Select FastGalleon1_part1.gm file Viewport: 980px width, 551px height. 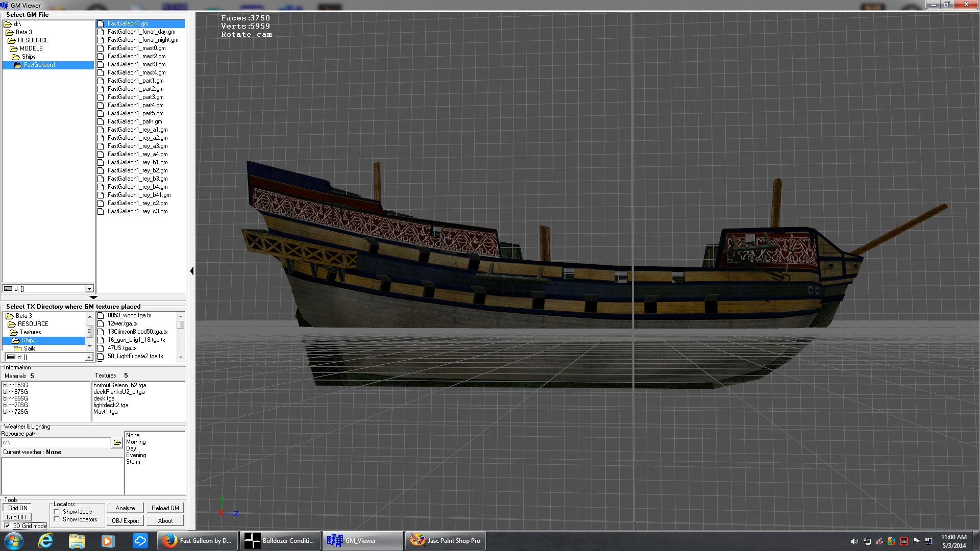click(135, 81)
